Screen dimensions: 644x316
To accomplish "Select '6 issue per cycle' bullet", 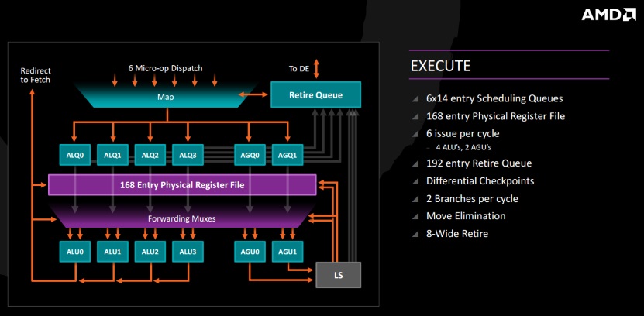I will [463, 134].
